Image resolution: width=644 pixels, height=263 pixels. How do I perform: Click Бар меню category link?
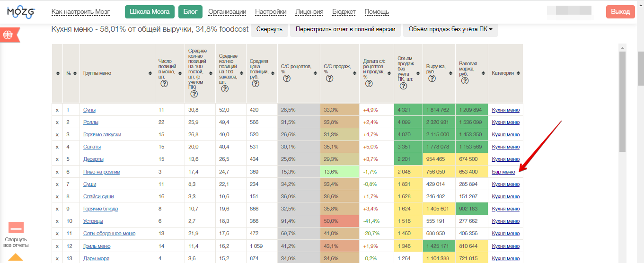point(503,172)
